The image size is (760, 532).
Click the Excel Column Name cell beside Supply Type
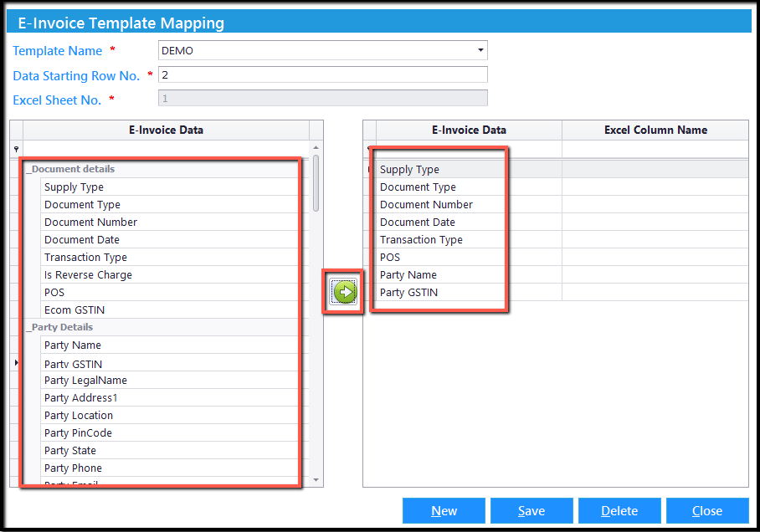[655, 169]
